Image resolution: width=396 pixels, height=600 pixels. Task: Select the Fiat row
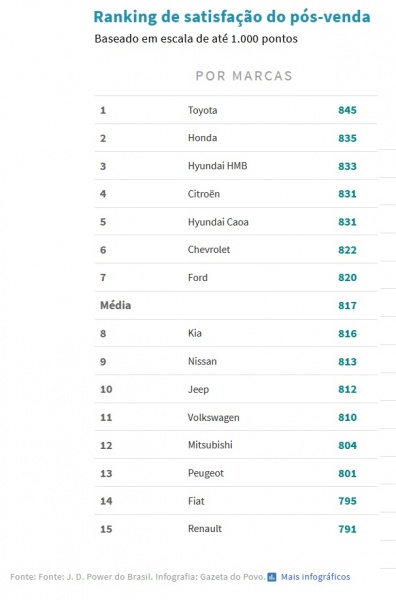point(236,501)
